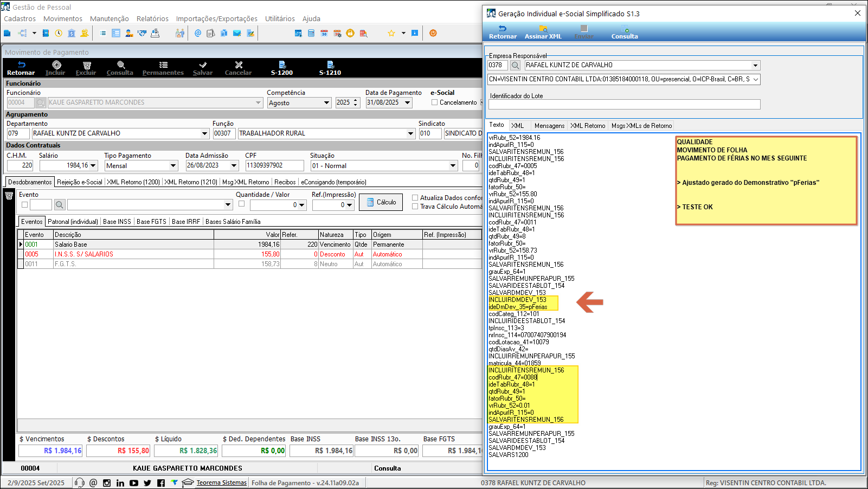This screenshot has height=489, width=868.
Task: Click the orange padlock icon in toolbar
Action: tap(350, 33)
